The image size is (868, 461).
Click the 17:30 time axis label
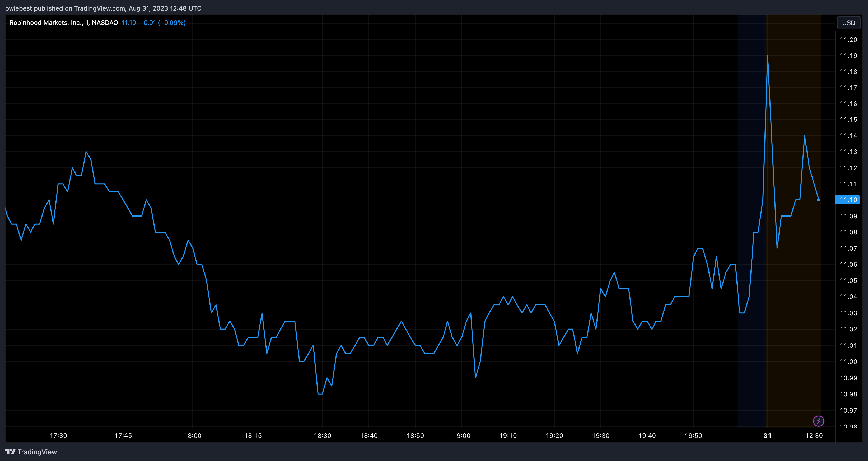click(58, 435)
